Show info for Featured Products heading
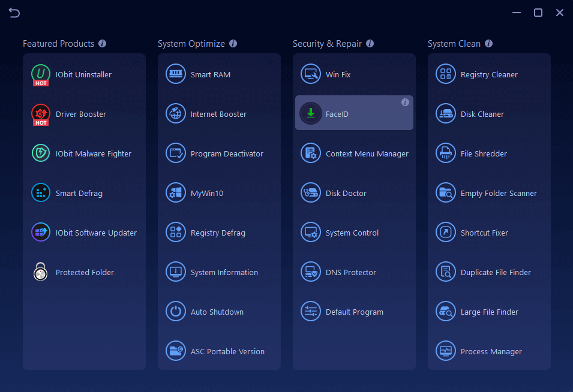The height and width of the screenshot is (392, 573). point(103,43)
